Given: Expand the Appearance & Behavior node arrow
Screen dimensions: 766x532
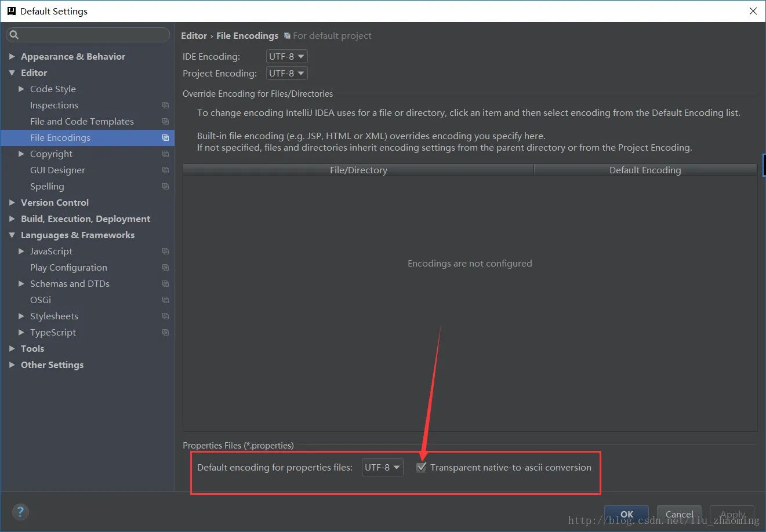Looking at the screenshot, I should coord(12,57).
